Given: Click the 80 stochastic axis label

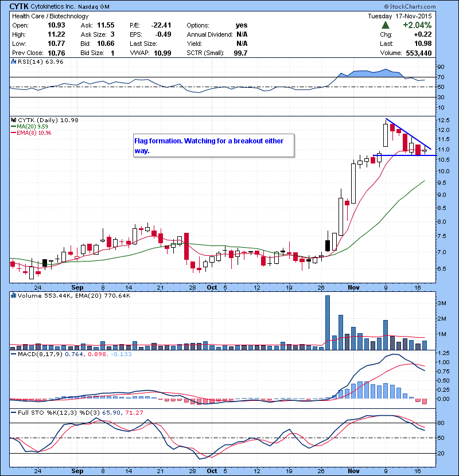Looking at the screenshot, I should click(441, 423).
